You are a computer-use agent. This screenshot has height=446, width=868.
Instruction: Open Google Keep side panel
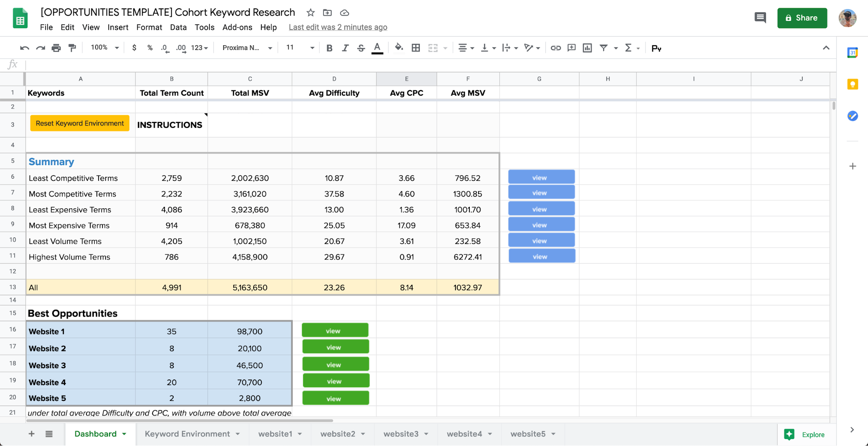coord(852,84)
